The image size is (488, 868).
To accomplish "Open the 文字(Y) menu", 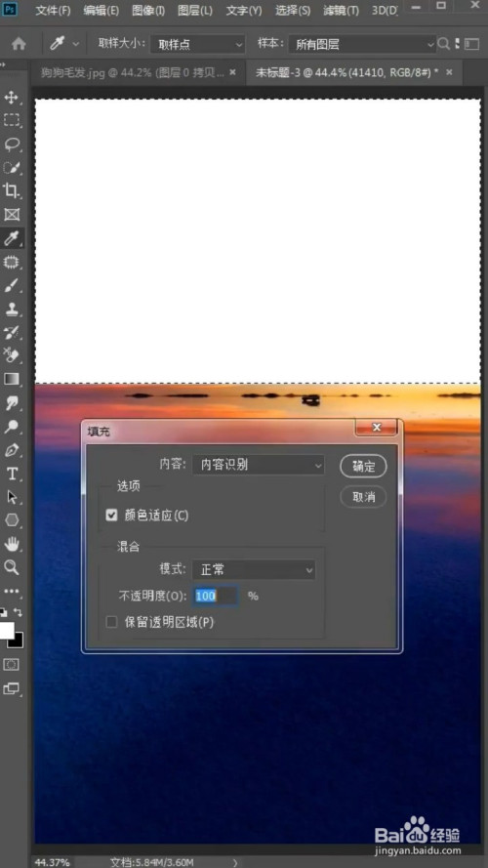I will (x=244, y=11).
